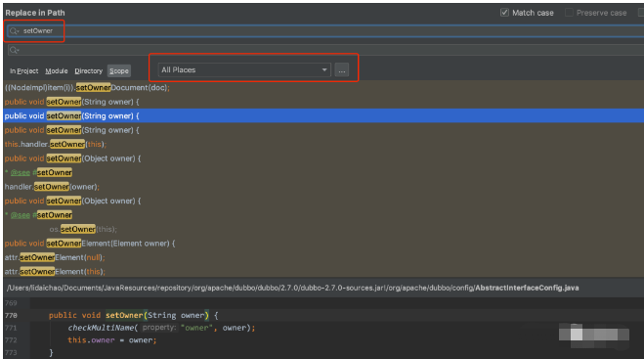Click the ellipsis scope configure button
644x359 pixels.
pyautogui.click(x=342, y=70)
